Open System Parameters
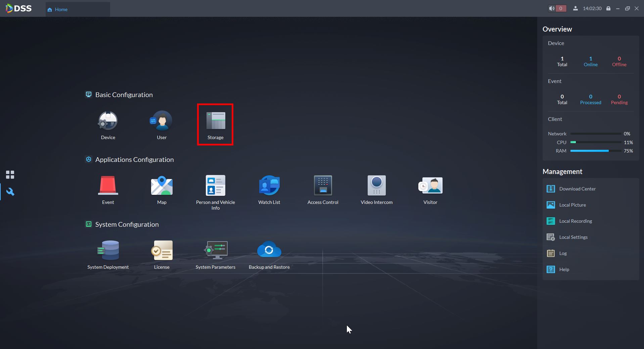 coord(215,251)
